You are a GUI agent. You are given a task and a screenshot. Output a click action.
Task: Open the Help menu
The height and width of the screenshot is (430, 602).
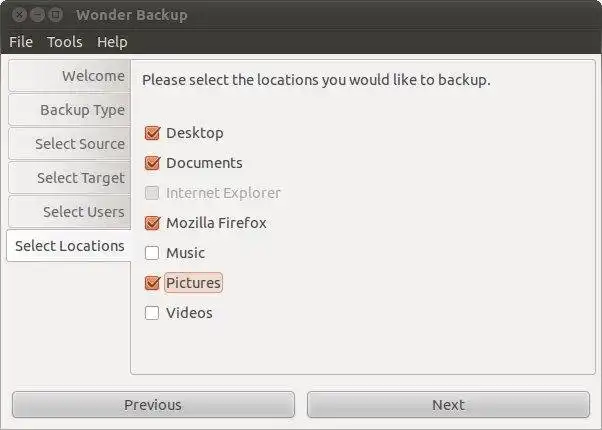coord(112,42)
